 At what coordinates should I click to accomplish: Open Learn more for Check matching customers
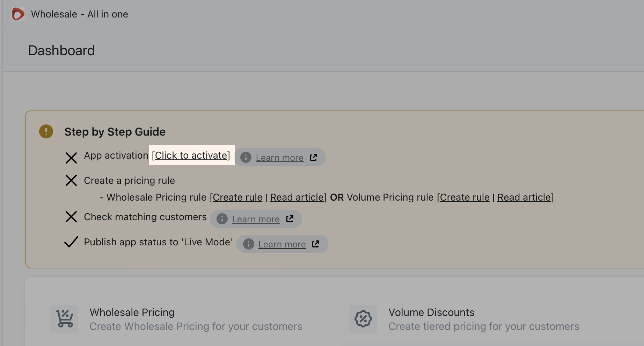(x=256, y=219)
